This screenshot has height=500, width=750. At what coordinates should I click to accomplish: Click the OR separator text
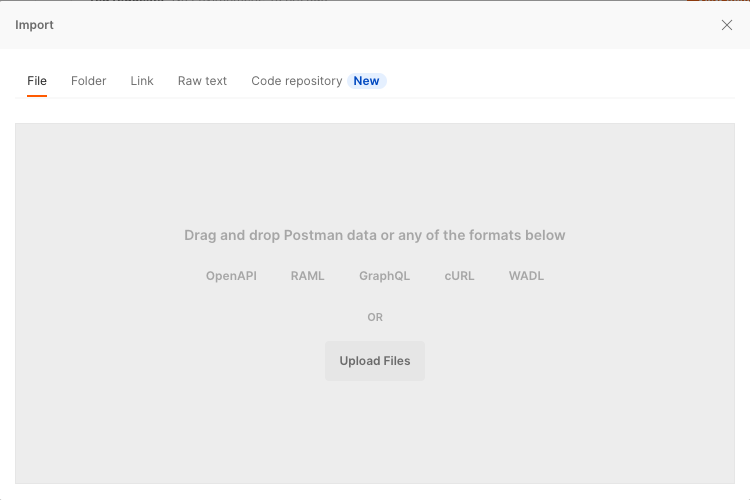click(375, 317)
